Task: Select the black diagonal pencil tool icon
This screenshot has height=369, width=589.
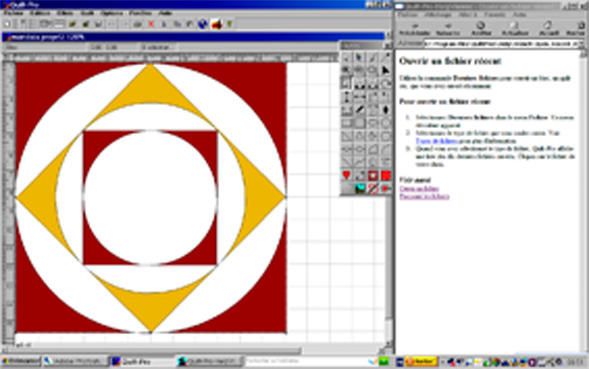Action: click(359, 110)
